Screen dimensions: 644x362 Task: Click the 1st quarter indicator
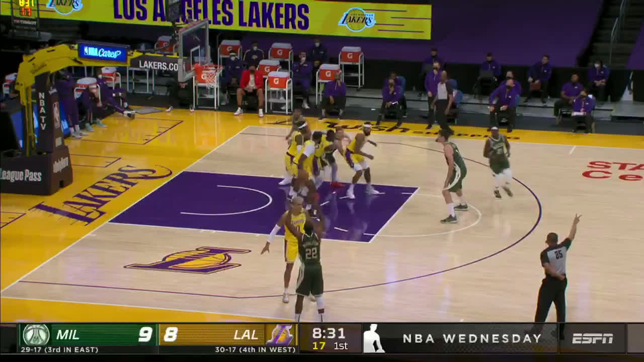(x=341, y=346)
